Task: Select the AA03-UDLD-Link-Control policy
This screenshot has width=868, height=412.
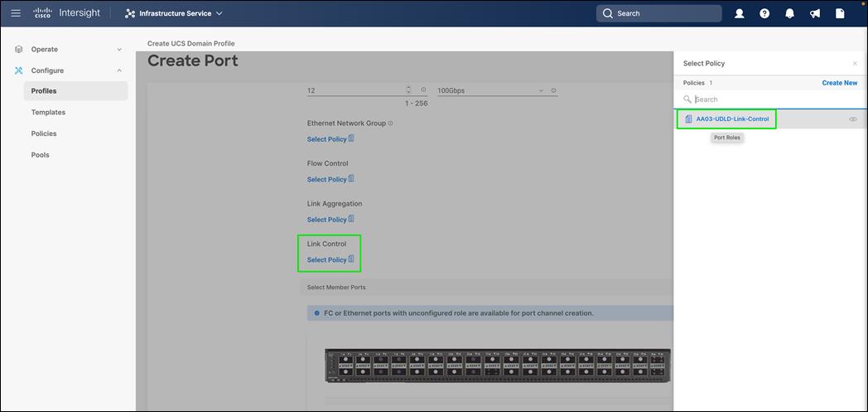Action: point(732,119)
